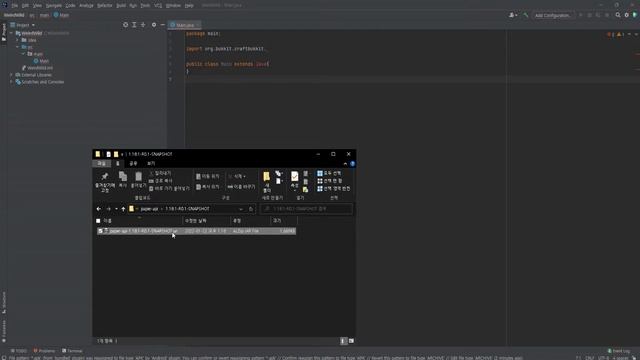Click the Explorer search box
This screenshot has width=640, height=360.
point(306,209)
